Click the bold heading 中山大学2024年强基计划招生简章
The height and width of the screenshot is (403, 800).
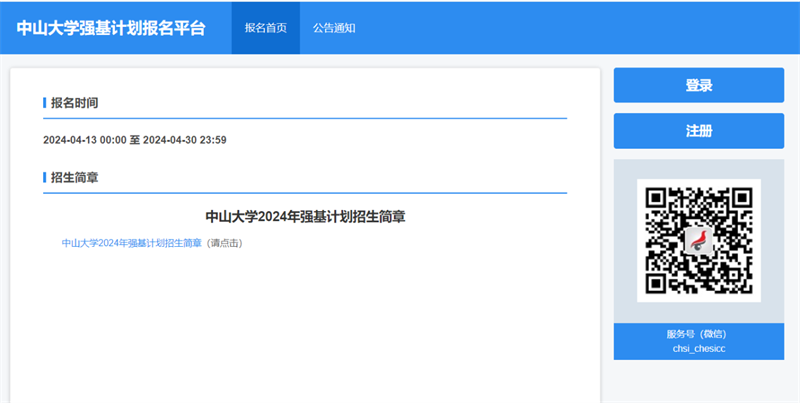[x=305, y=217]
